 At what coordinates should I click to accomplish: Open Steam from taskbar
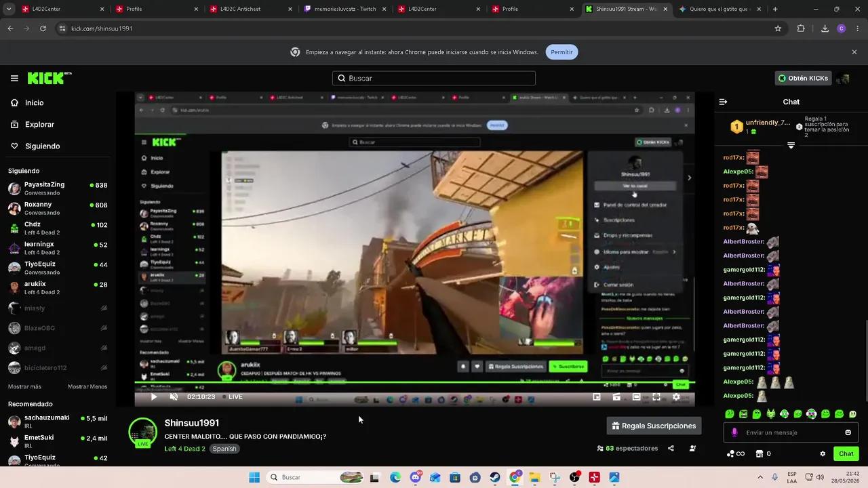coord(495,478)
